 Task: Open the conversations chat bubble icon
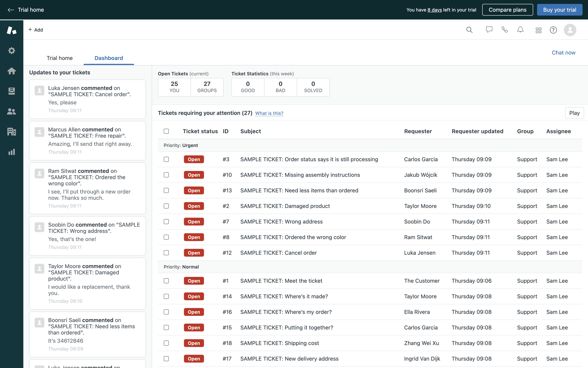(489, 30)
